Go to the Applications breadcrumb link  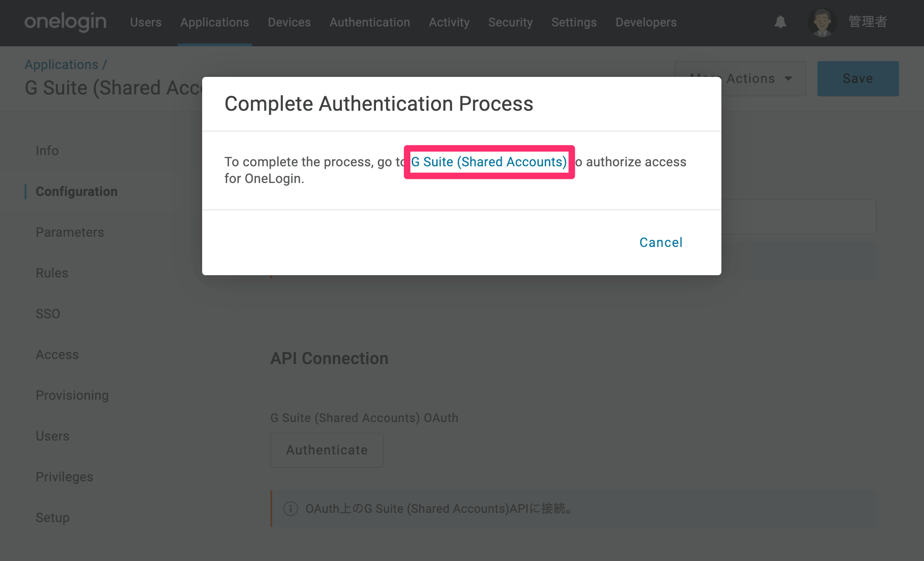(x=62, y=64)
